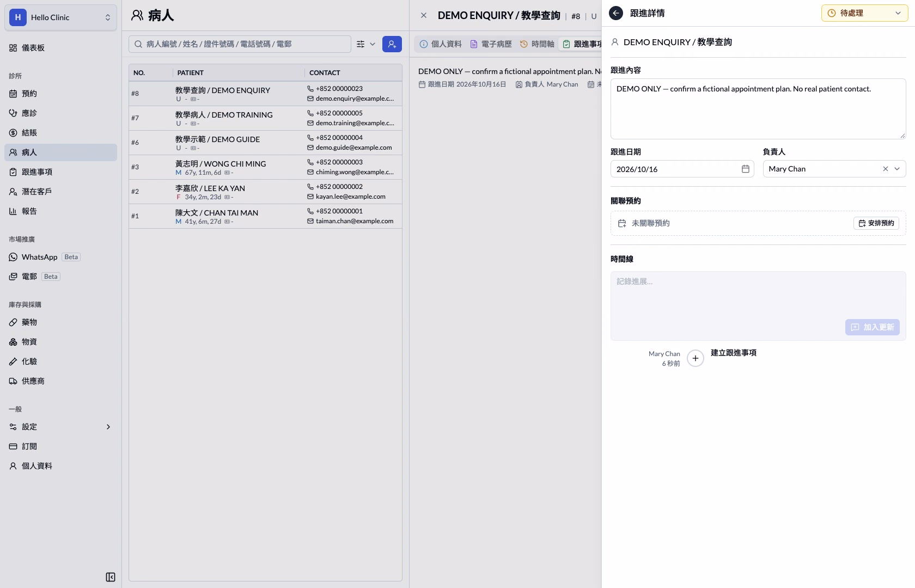Image resolution: width=915 pixels, height=588 pixels.
Task: Go back from 跟進詳情 panel
Action: tap(616, 13)
